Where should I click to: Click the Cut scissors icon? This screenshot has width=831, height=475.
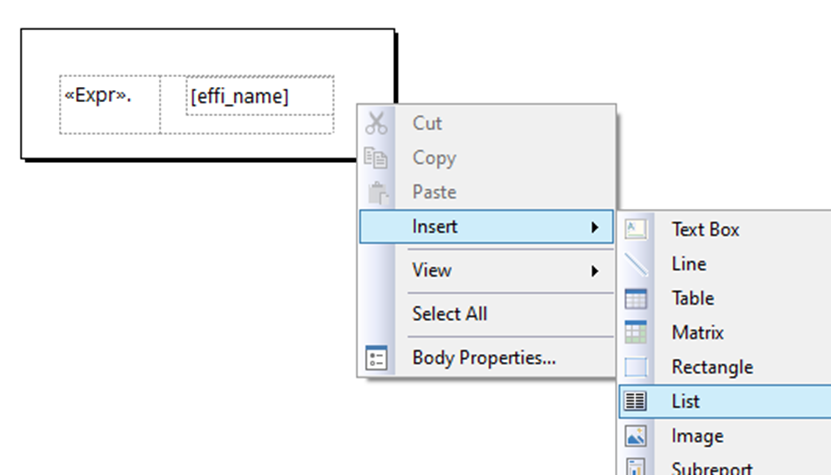pos(376,123)
